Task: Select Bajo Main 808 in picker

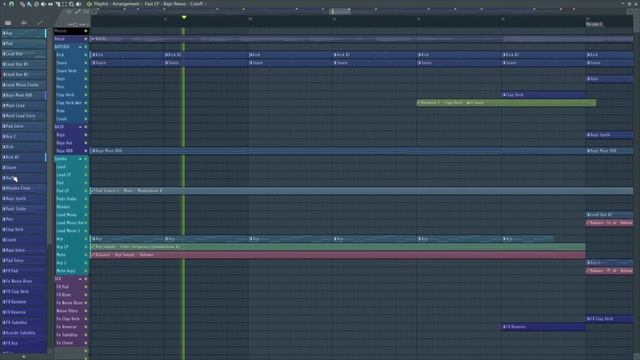Action: (24, 95)
